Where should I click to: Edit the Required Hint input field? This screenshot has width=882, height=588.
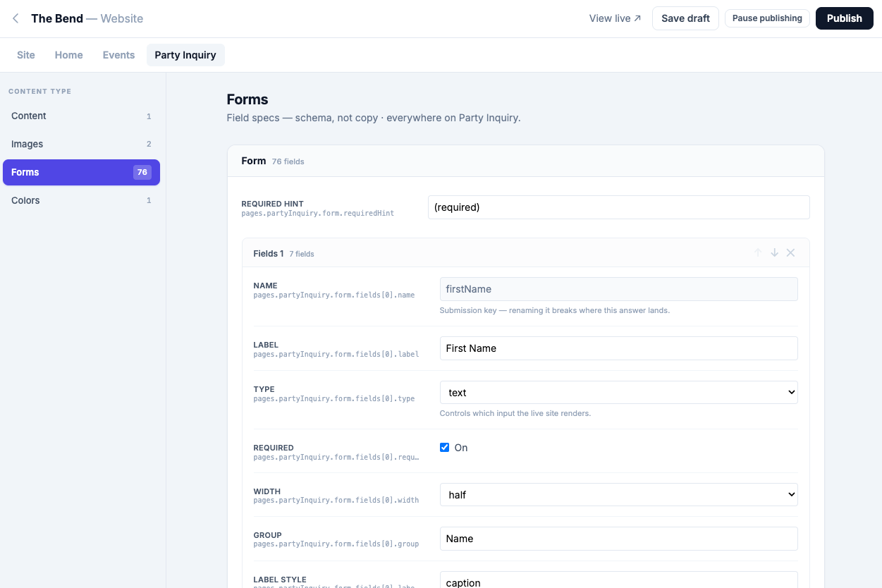tap(618, 207)
